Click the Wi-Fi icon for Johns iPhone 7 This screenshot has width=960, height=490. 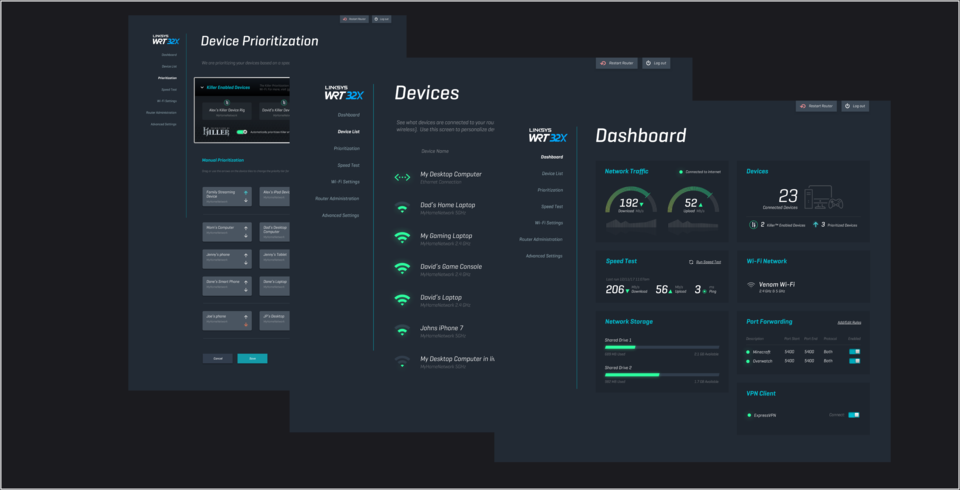[x=401, y=330]
